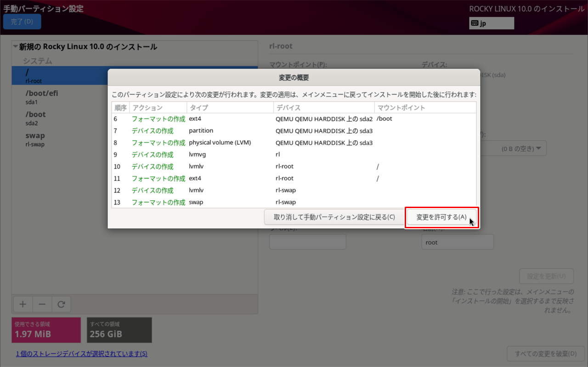Click the 設定を更新 button

(546, 276)
